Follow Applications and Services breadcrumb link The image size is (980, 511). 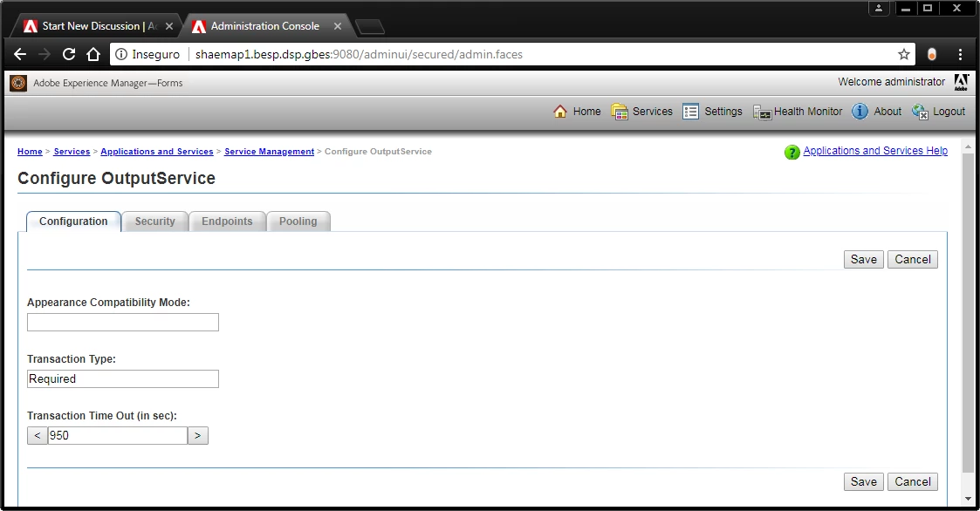tap(157, 151)
